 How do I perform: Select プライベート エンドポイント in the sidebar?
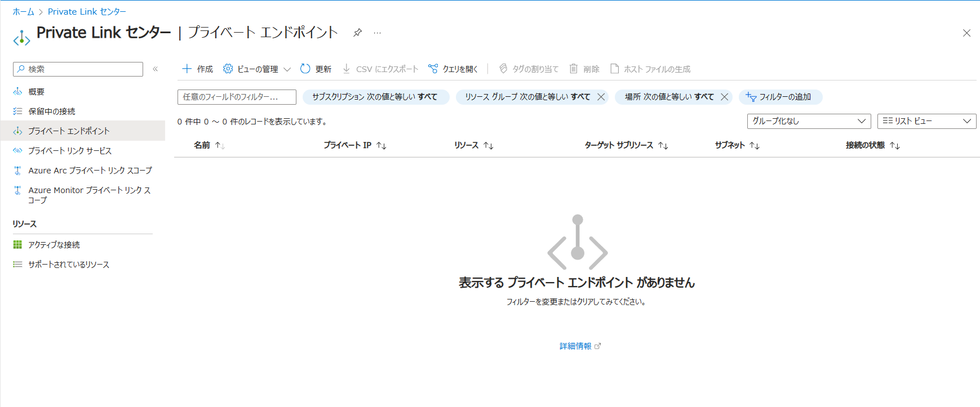pos(82,131)
